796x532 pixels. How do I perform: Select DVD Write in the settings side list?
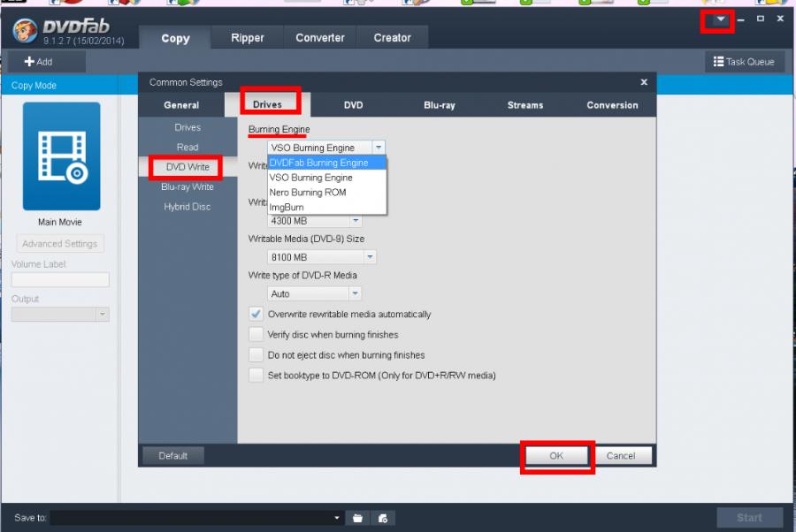point(188,167)
